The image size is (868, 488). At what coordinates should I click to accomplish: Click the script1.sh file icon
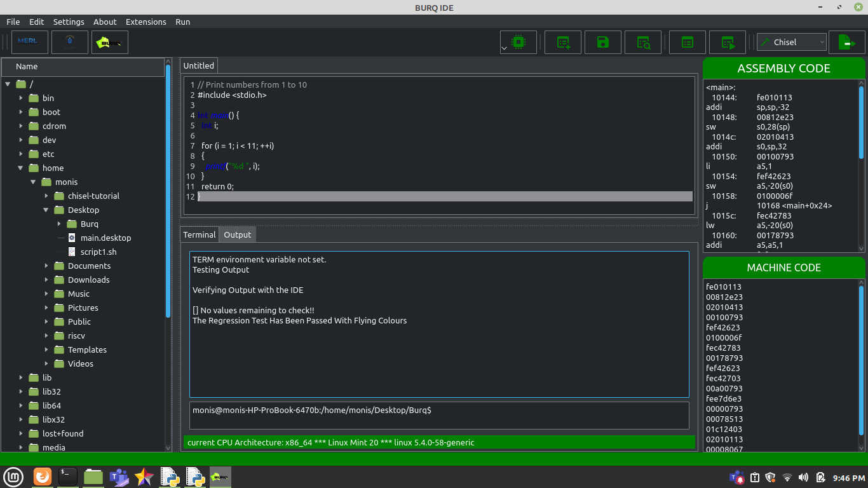click(72, 252)
